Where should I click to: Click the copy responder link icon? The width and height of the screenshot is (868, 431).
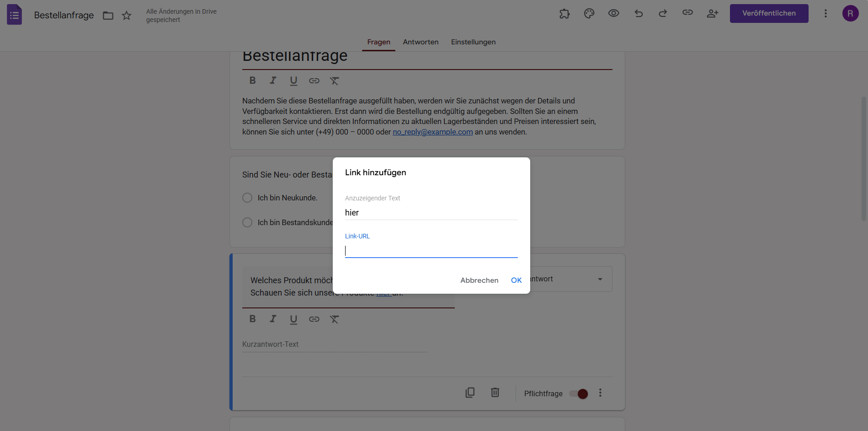[687, 13]
